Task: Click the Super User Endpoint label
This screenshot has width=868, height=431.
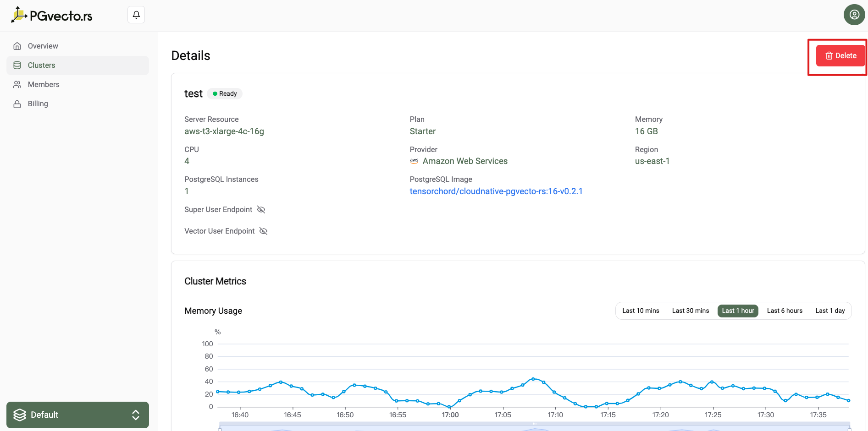Action: click(218, 209)
